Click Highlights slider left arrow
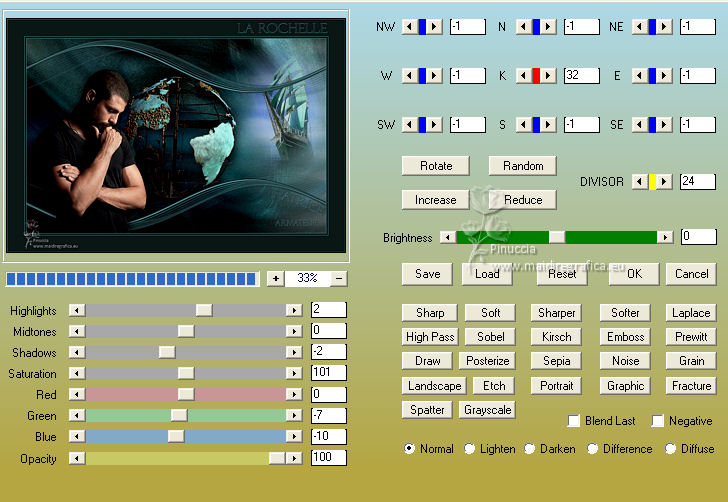This screenshot has height=502, width=728. pyautogui.click(x=77, y=310)
